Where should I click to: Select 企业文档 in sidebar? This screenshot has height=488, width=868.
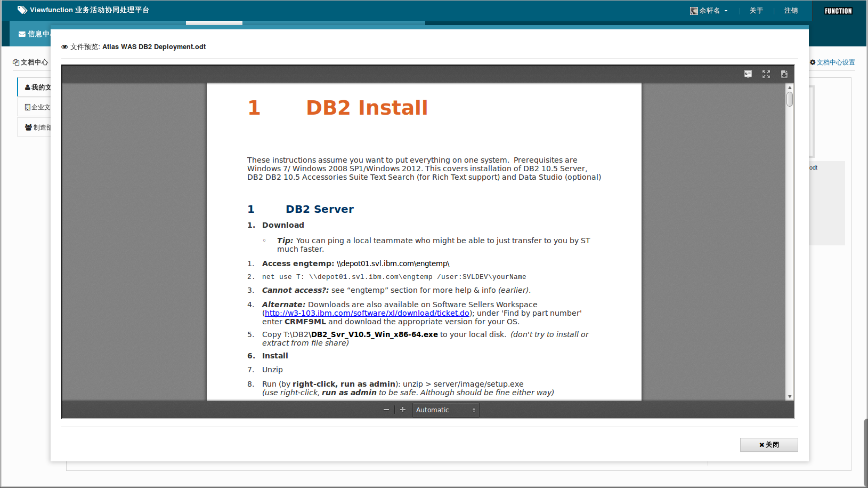(x=35, y=107)
